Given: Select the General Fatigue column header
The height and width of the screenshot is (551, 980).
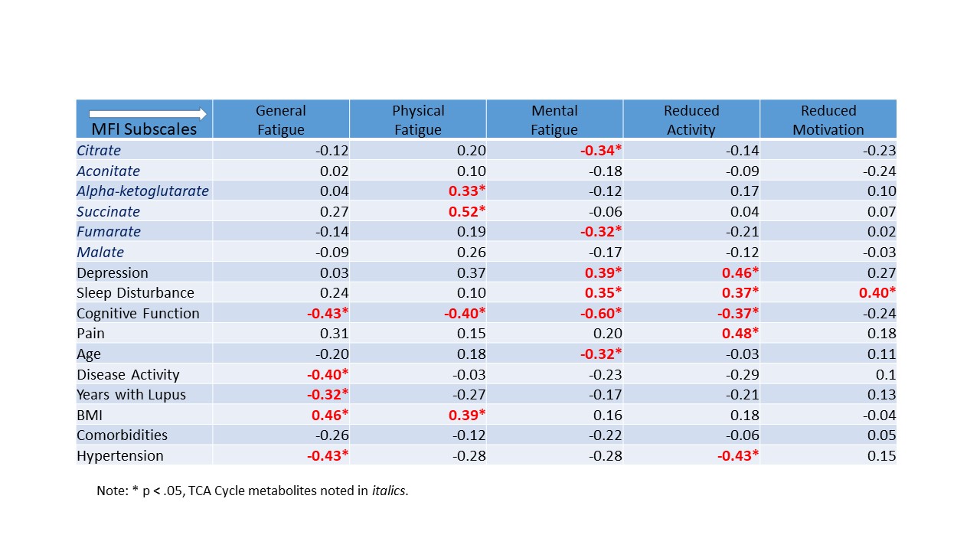Looking at the screenshot, I should point(281,120).
